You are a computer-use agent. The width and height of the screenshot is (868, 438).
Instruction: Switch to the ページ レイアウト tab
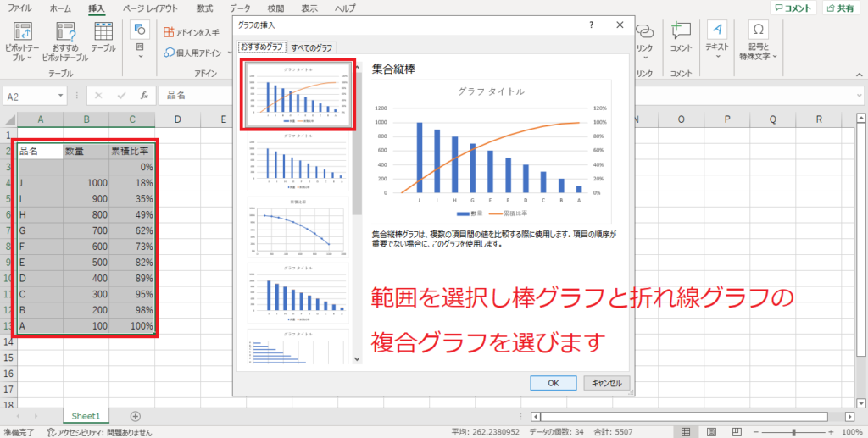click(151, 8)
